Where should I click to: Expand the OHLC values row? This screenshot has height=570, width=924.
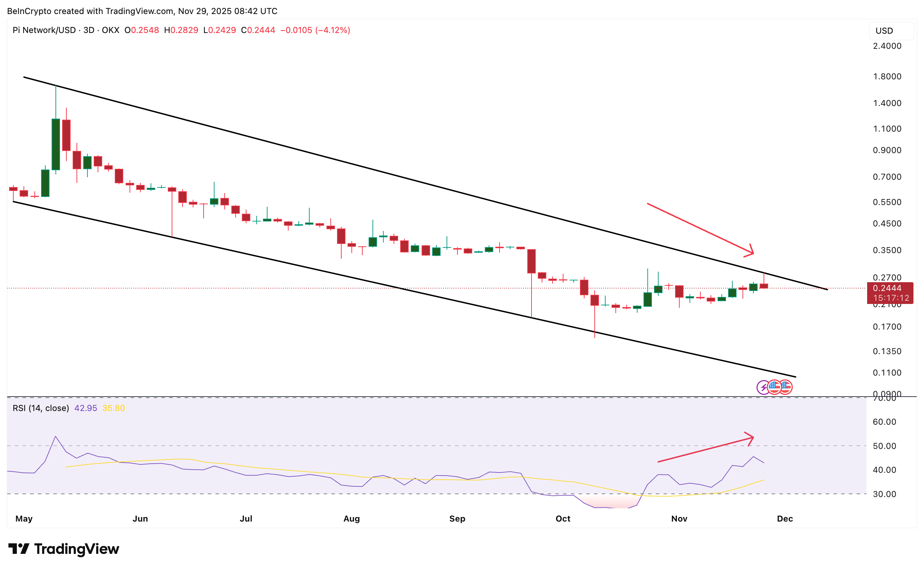238,30
